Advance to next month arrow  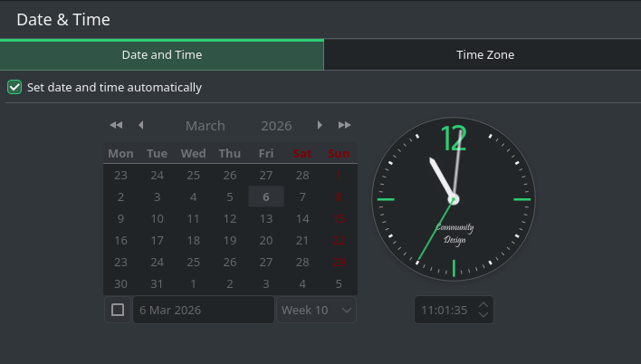pyautogui.click(x=320, y=125)
